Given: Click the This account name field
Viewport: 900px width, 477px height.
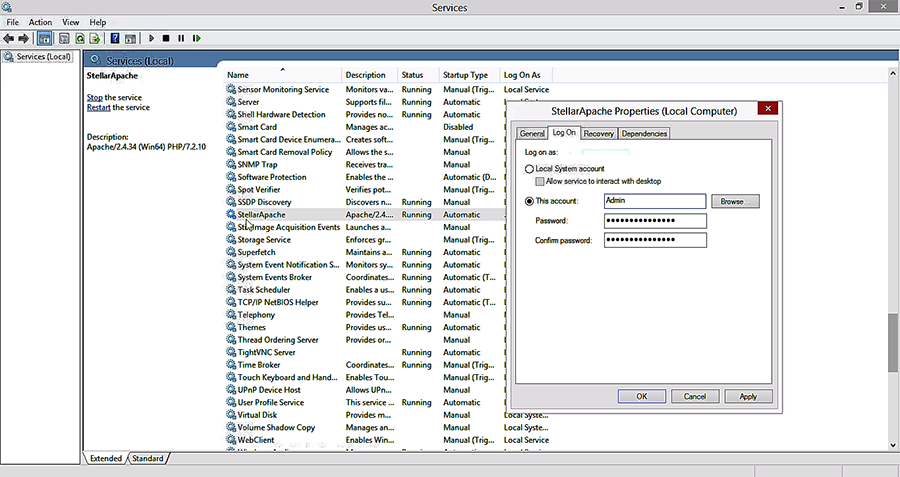Looking at the screenshot, I should [x=655, y=201].
